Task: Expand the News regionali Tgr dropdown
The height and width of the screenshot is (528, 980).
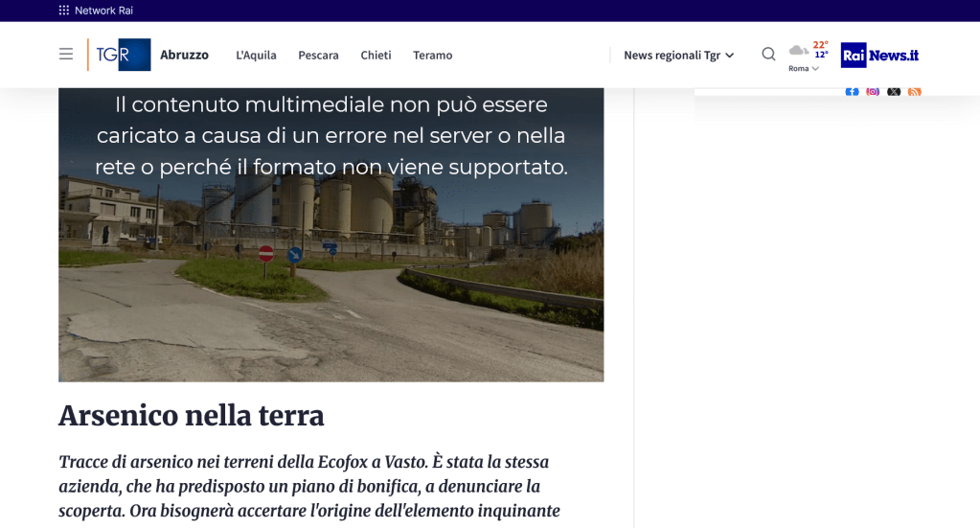Action: tap(678, 56)
